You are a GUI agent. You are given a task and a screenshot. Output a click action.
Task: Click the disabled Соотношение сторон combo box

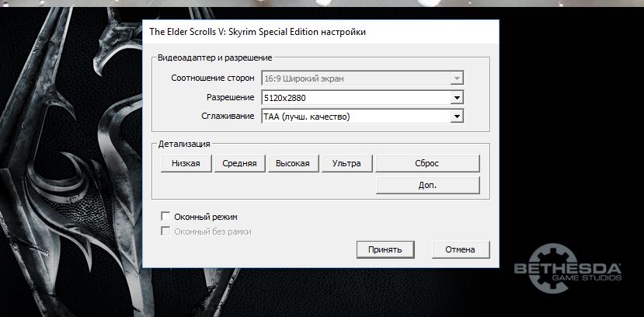coord(362,78)
